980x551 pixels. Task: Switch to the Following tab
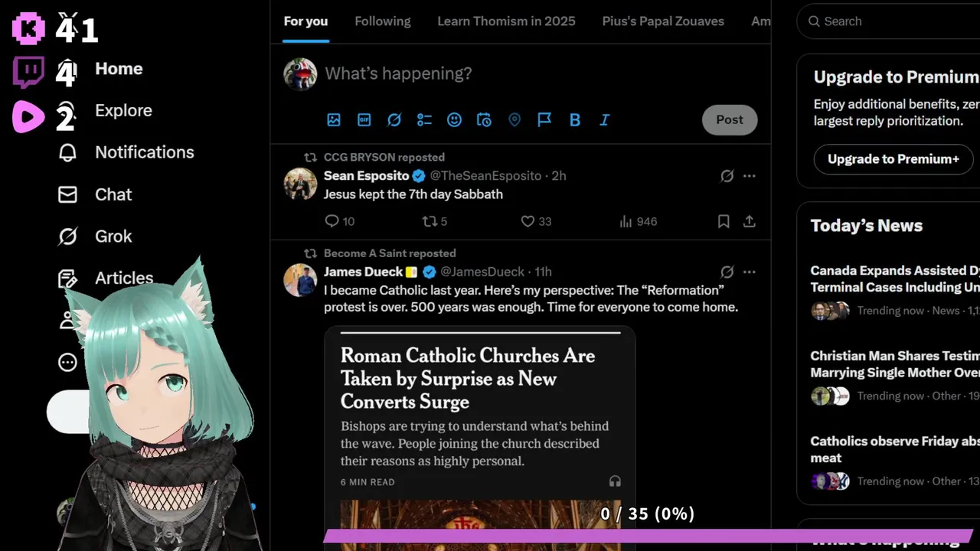tap(383, 21)
